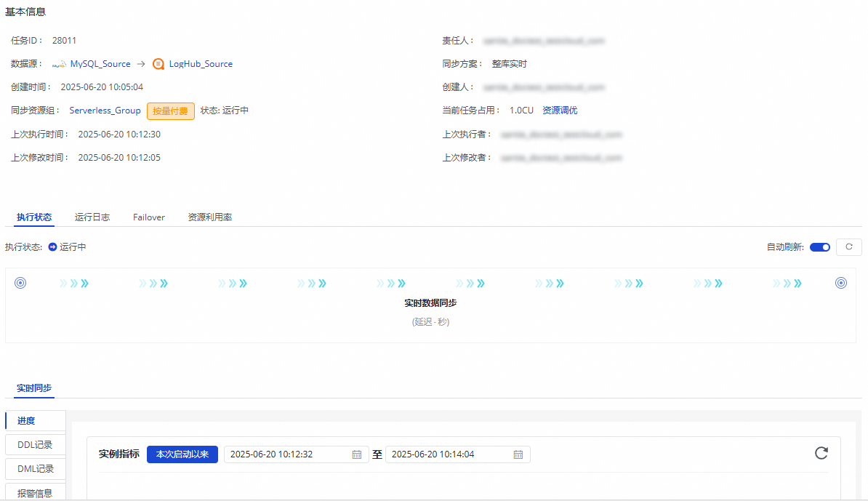Open the end time calendar picker icon

518,454
